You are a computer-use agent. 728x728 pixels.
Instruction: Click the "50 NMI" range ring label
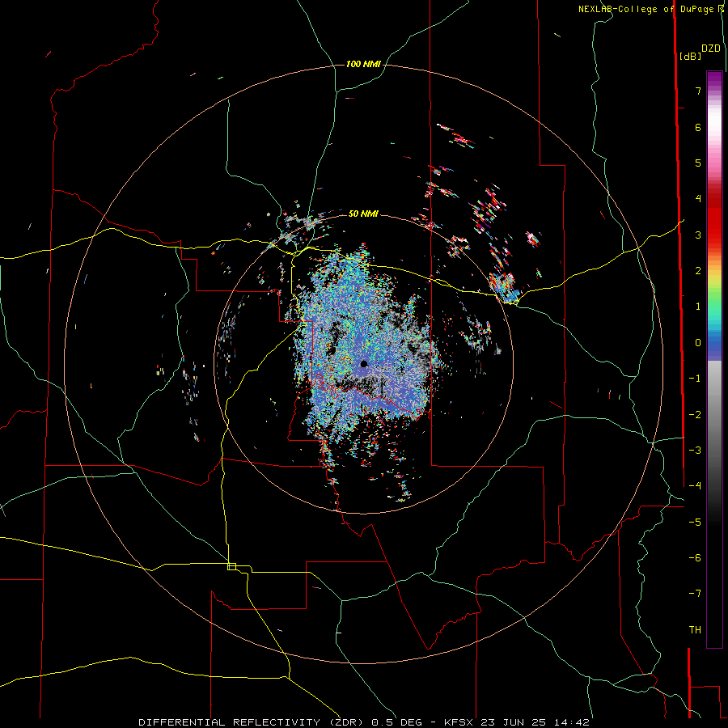[363, 214]
